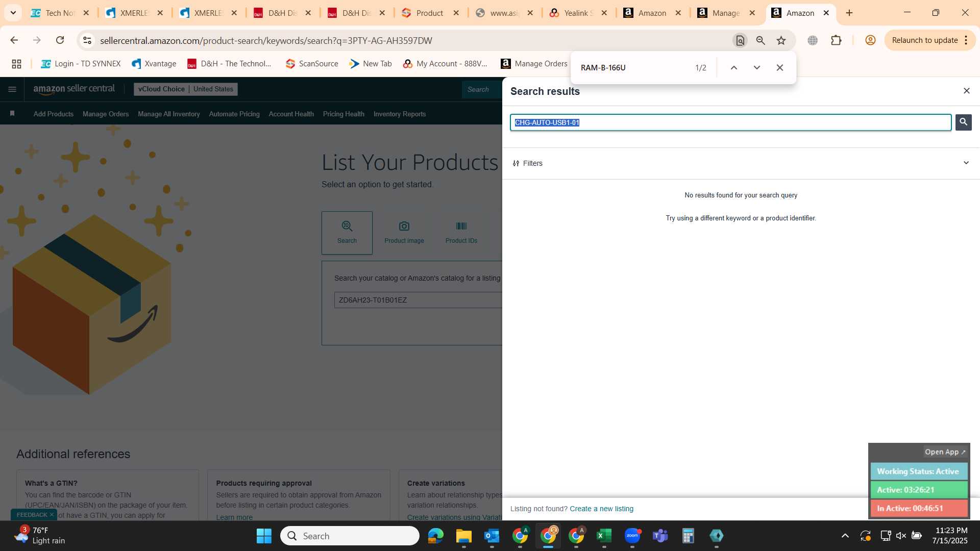Image resolution: width=980 pixels, height=551 pixels.
Task: Switch to the Product ScanSource tab
Action: [430, 13]
